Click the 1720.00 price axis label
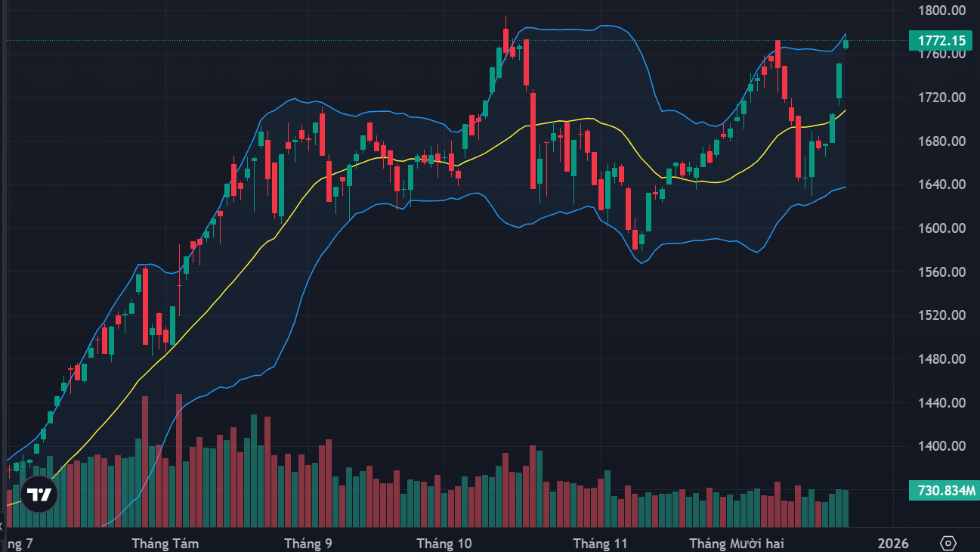 click(x=941, y=98)
